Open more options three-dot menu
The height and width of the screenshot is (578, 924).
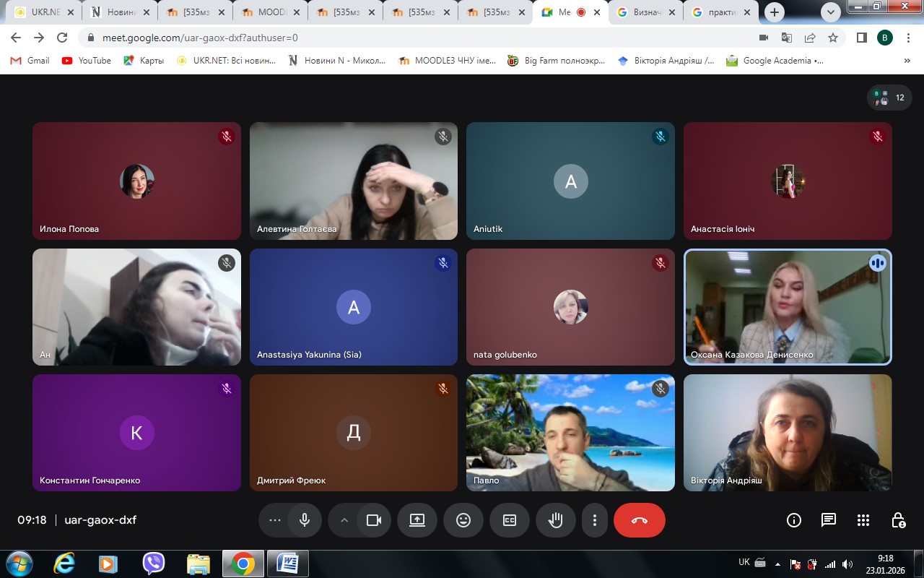(x=595, y=520)
